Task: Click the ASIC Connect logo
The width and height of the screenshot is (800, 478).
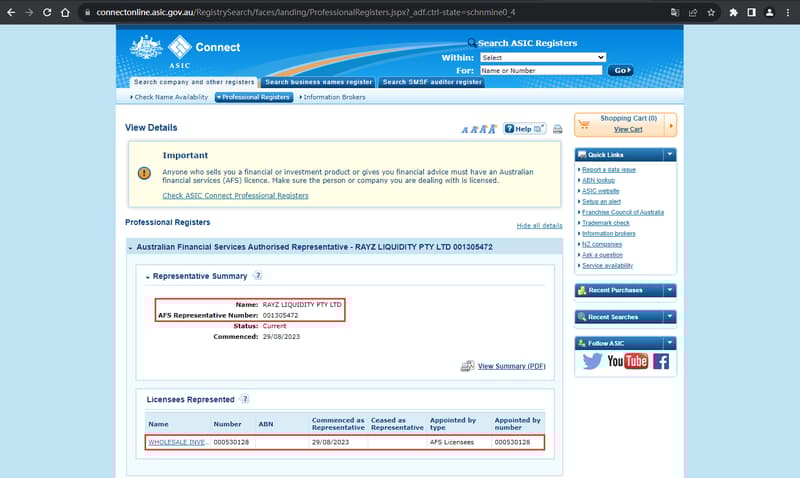Action: (x=185, y=51)
